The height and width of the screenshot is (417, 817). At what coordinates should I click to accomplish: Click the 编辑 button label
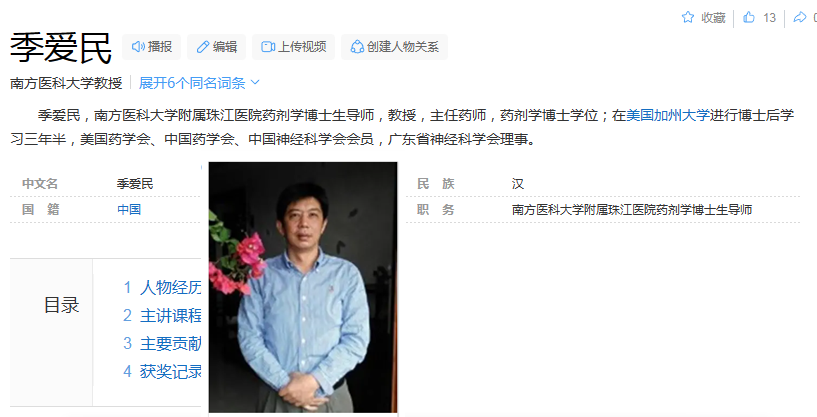(x=225, y=47)
